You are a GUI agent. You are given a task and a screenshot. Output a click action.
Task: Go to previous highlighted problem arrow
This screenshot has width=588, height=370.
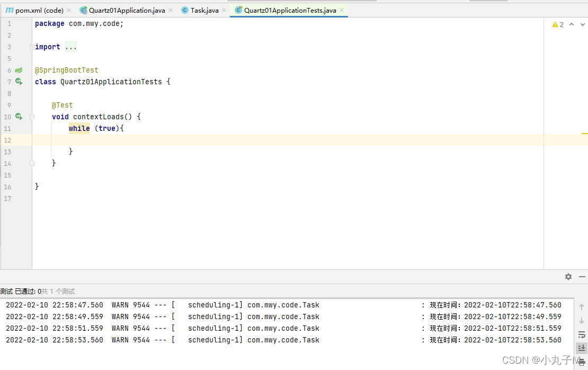point(572,24)
